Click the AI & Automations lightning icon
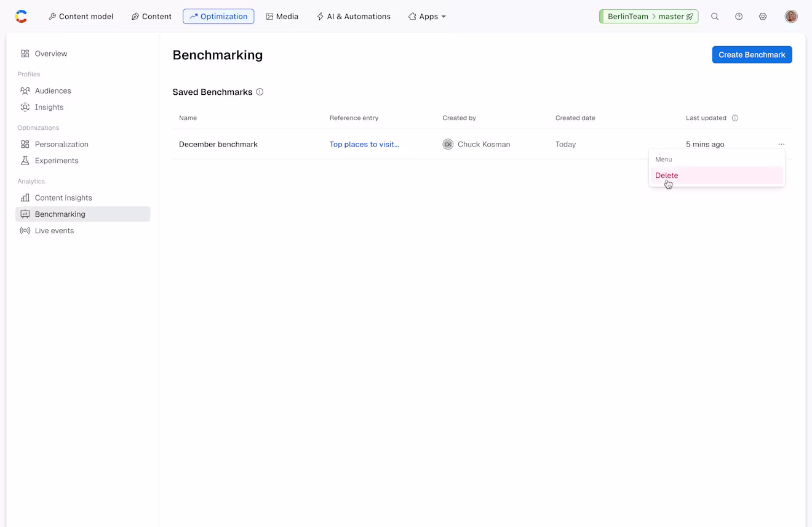The height and width of the screenshot is (527, 812). click(x=320, y=17)
